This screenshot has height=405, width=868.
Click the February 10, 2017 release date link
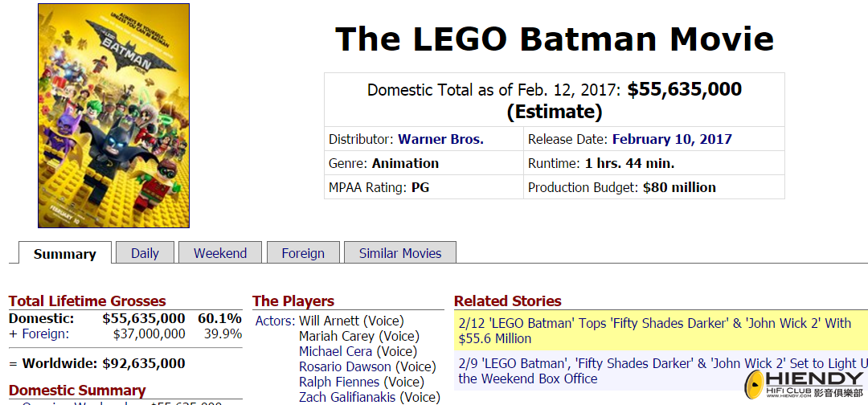[x=672, y=139]
